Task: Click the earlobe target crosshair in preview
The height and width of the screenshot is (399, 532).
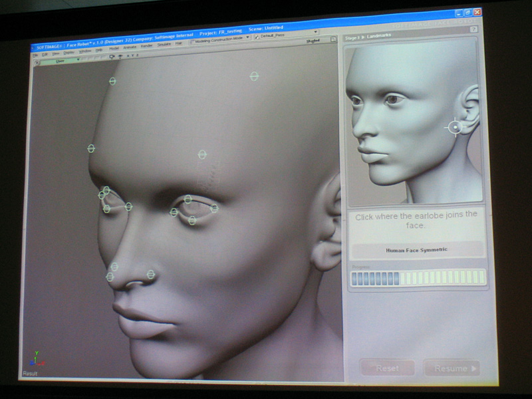Action: pyautogui.click(x=455, y=127)
